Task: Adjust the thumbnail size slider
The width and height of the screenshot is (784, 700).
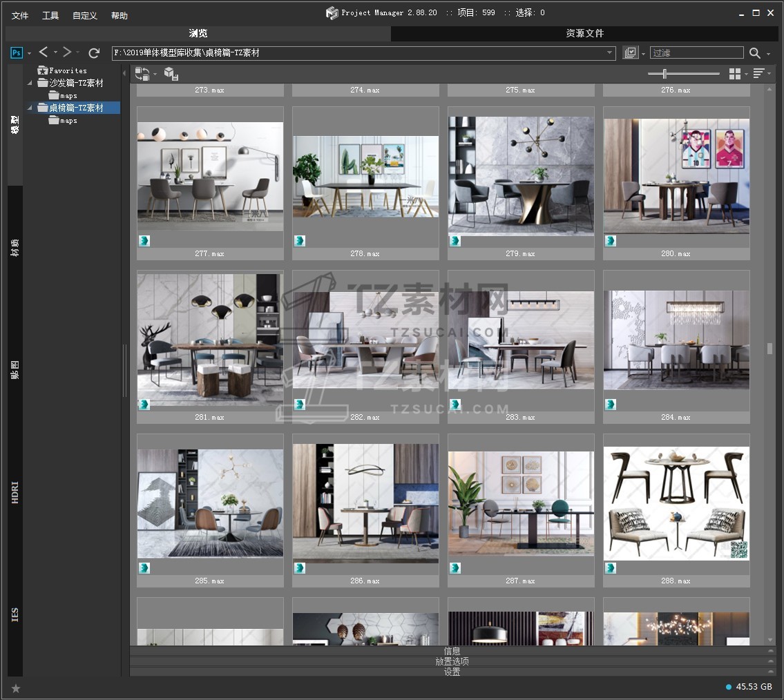Action: (665, 74)
